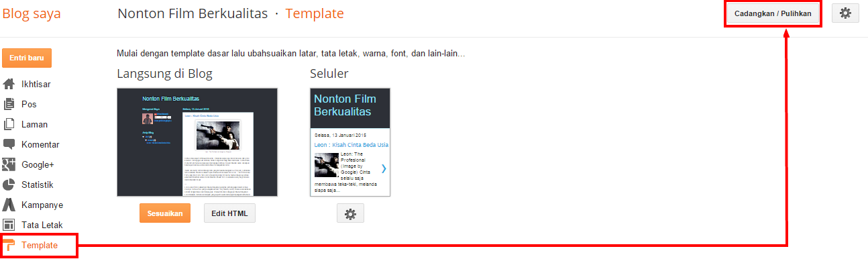Click the Nonton Film Berkualitas blog title
Viewport: 868px width, 259px height.
point(193,13)
